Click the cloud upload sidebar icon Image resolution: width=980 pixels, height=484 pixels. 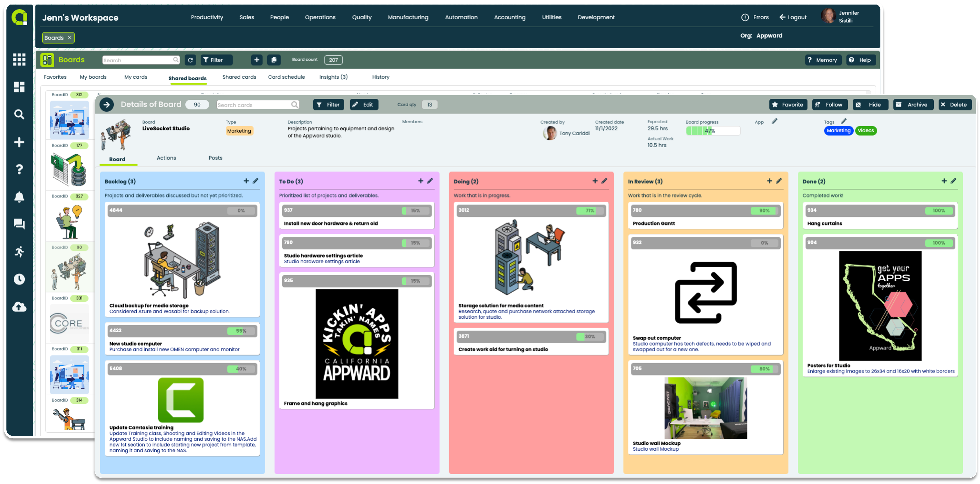(x=19, y=307)
